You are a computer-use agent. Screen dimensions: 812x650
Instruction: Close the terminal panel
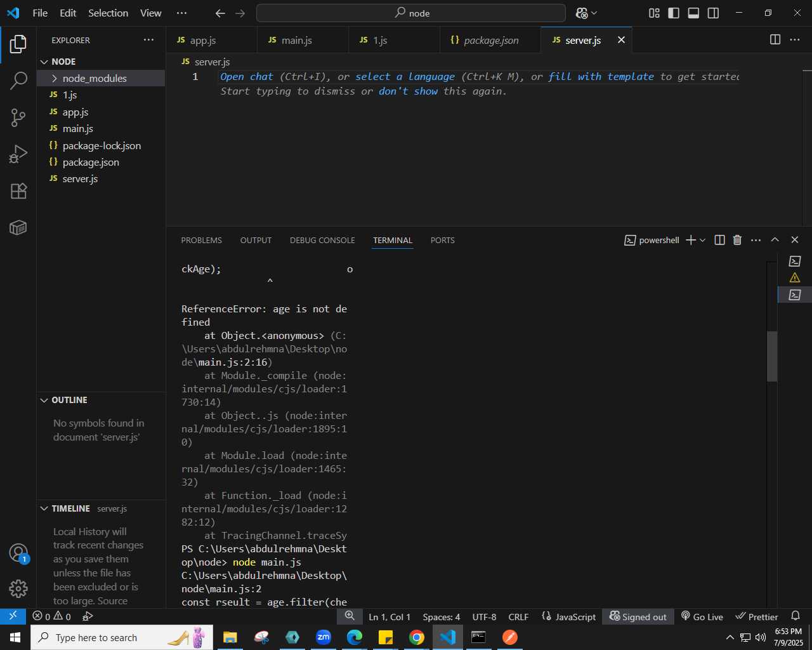coord(794,240)
